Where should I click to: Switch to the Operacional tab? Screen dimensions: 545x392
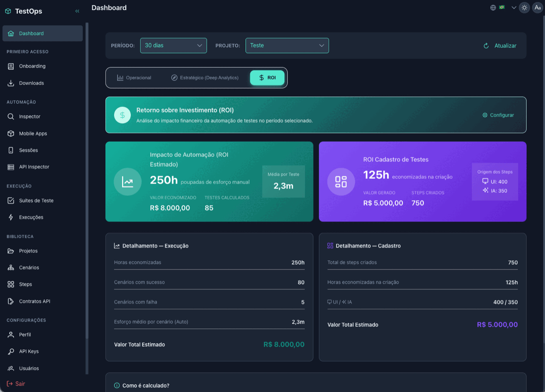(134, 78)
